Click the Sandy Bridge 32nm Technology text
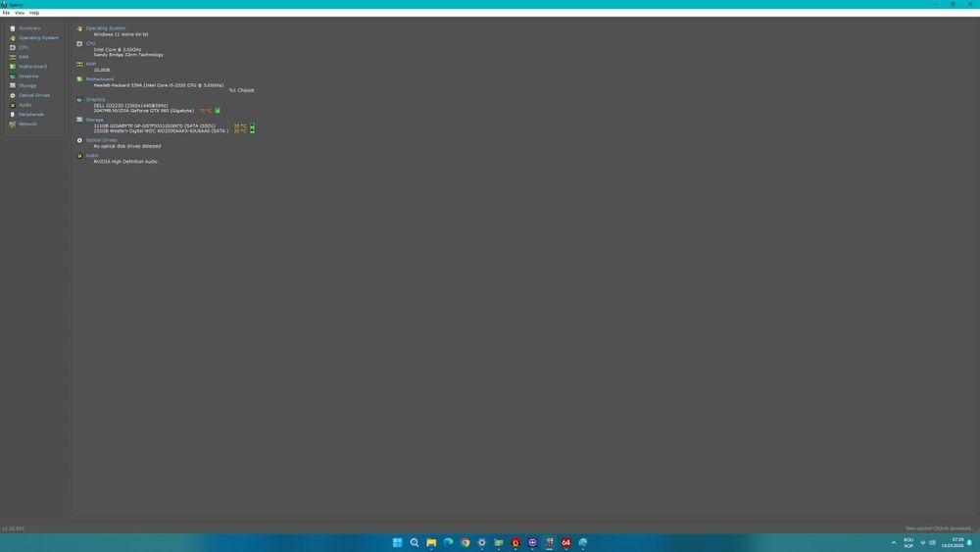 [128, 54]
